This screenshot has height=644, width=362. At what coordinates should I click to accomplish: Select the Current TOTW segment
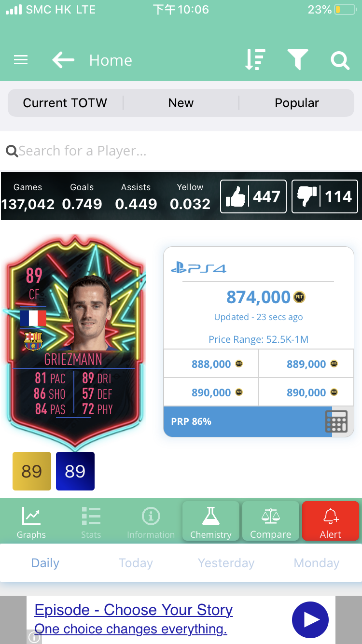65,103
